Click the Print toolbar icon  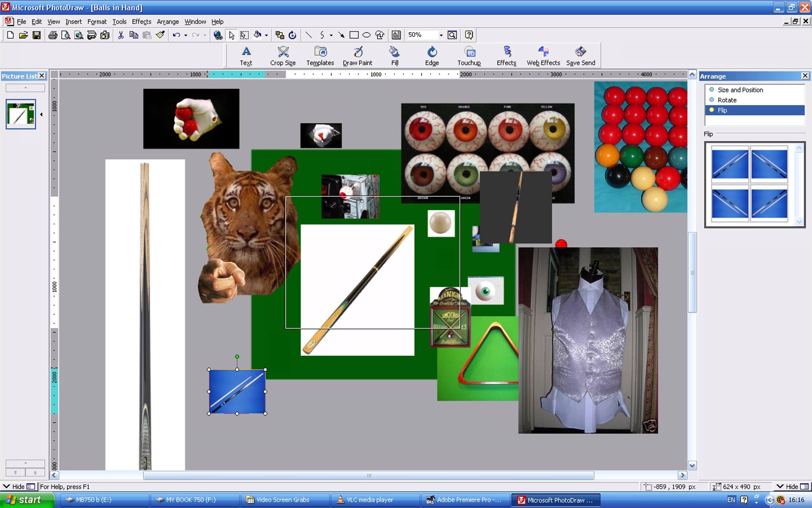(53, 35)
